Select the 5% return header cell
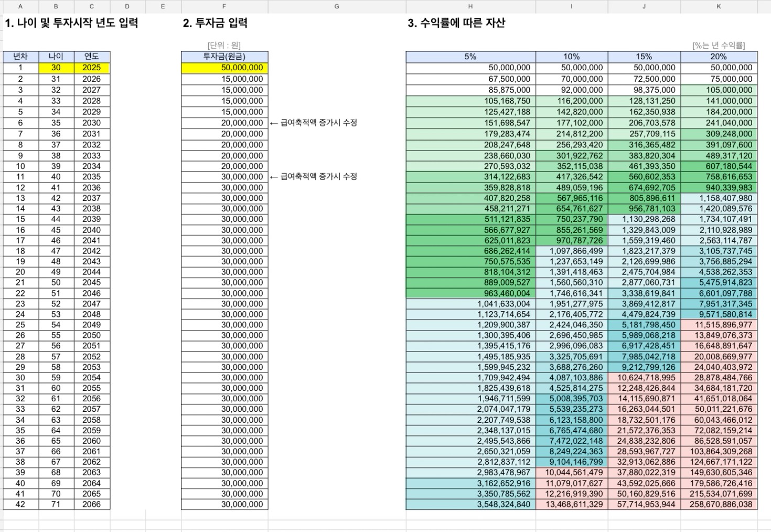Screen dimensions: 771x532 point(470,57)
